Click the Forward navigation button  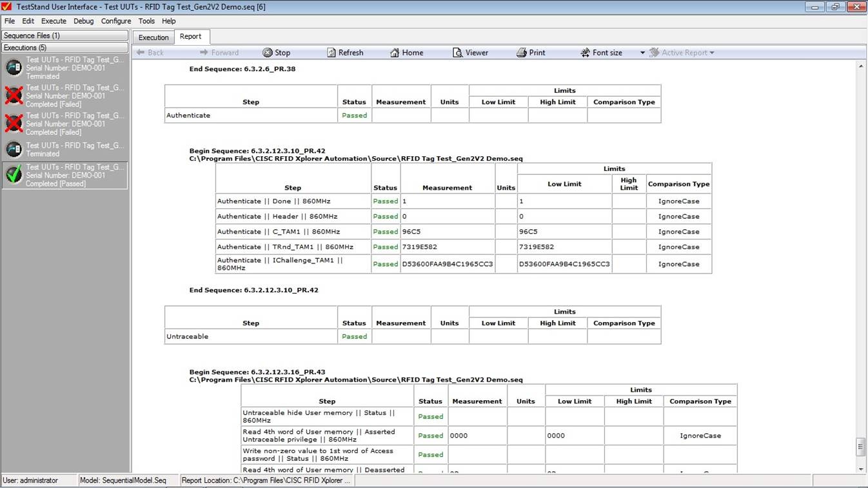pos(219,53)
